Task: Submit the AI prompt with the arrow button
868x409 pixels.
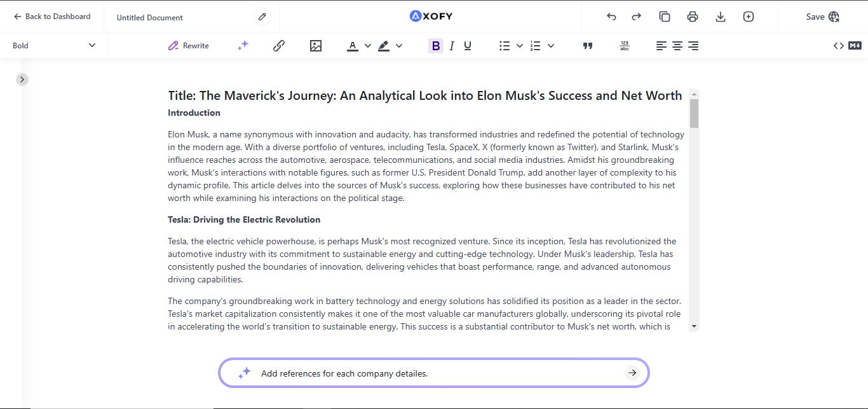Action: 632,373
